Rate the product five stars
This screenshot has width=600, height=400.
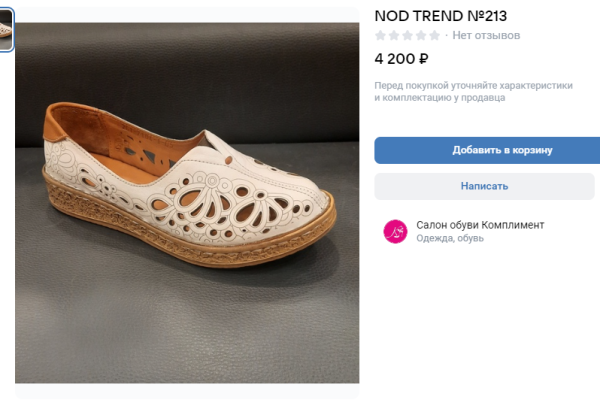click(434, 36)
